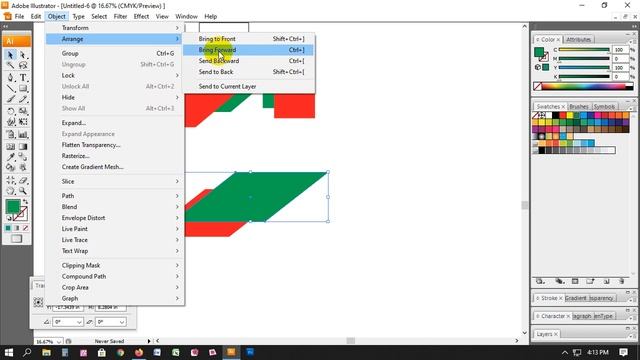Click the Default Fill and Stroke icon
The width and height of the screenshot is (640, 360).
pos(8,218)
